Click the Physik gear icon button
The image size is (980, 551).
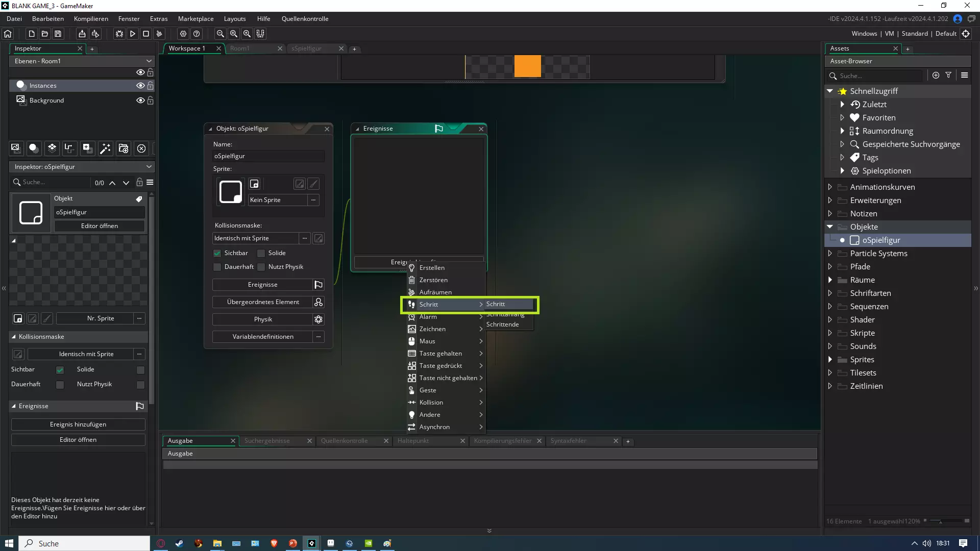pos(318,319)
